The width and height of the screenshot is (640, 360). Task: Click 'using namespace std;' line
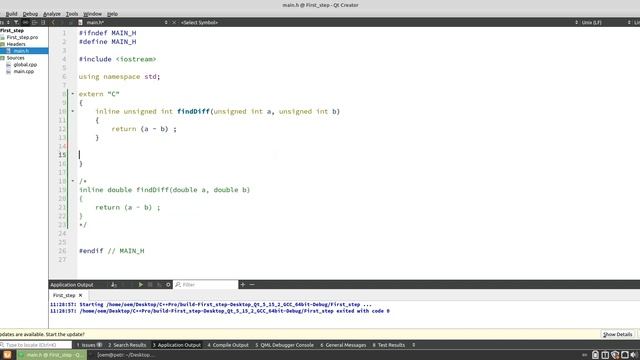coord(120,77)
